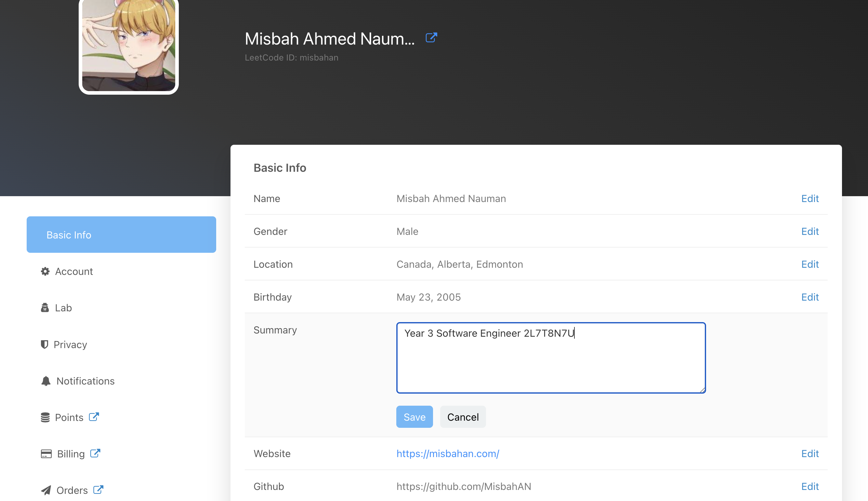Click the Orders external link icon

(98, 490)
